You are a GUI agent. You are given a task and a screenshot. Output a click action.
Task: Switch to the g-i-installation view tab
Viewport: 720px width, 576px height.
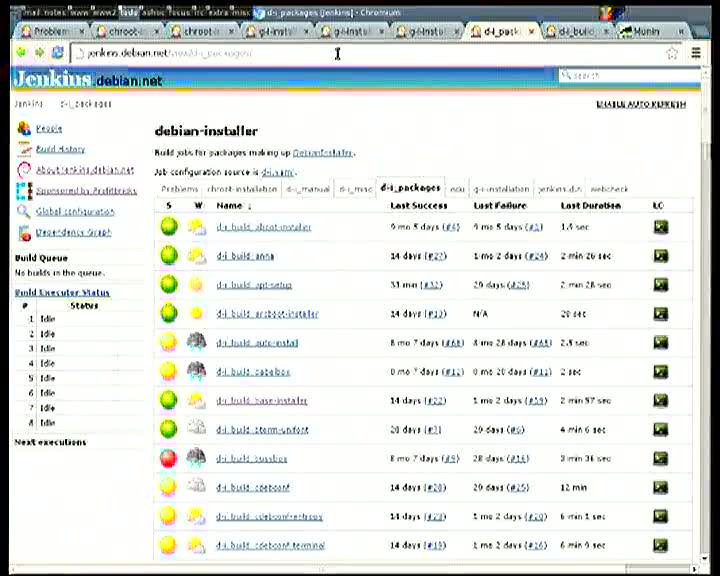501,189
